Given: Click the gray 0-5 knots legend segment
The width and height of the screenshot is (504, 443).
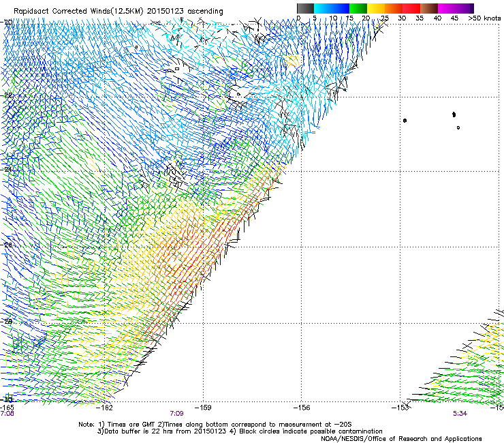Looking at the screenshot, I should 305,8.
